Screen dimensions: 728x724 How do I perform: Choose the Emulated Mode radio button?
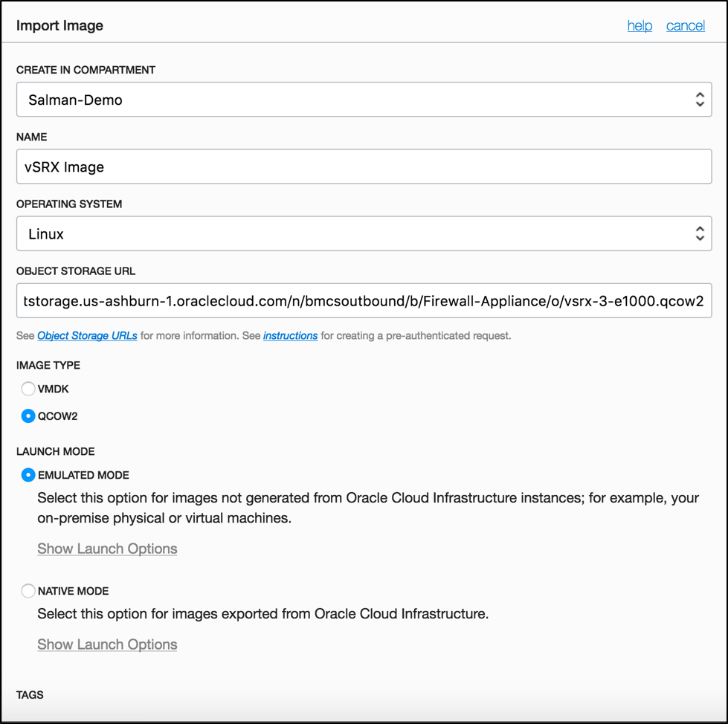point(28,475)
